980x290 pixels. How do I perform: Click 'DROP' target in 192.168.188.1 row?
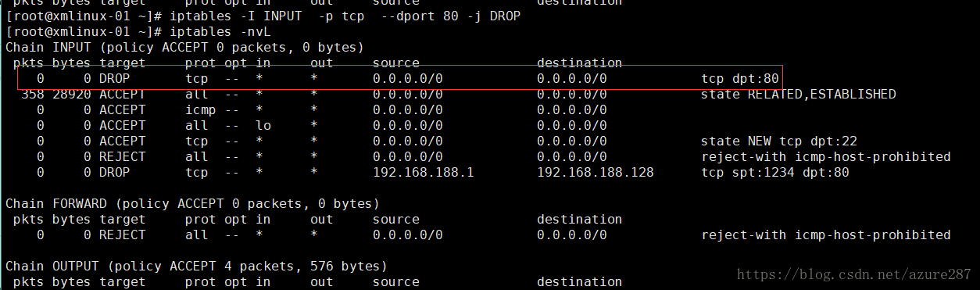click(115, 173)
